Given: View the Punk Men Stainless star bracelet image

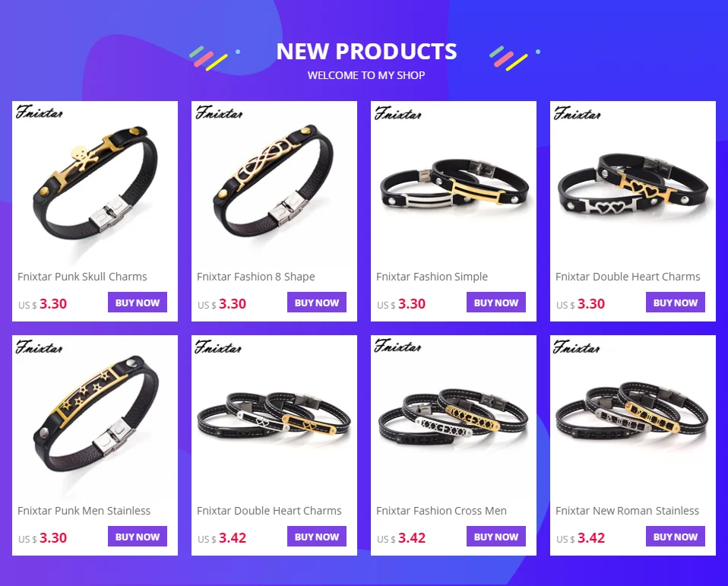Looking at the screenshot, I should point(95,418).
